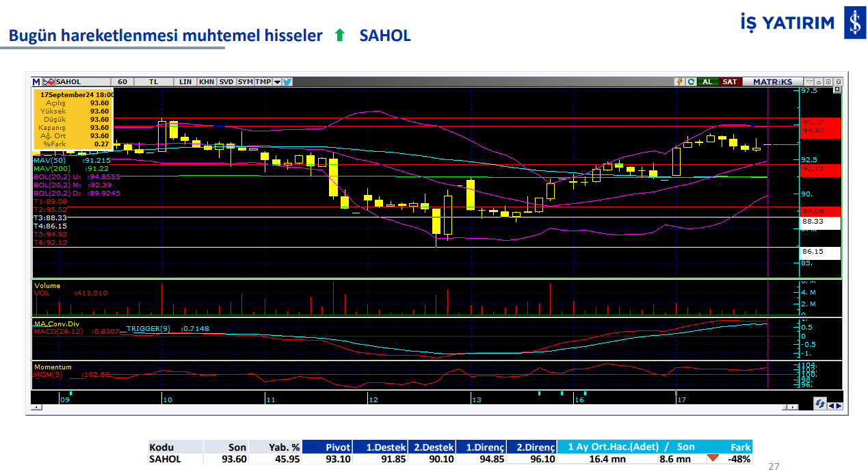Click the M logo icon at top-left
Image resolution: width=868 pixels, height=474 pixels.
pyautogui.click(x=36, y=81)
